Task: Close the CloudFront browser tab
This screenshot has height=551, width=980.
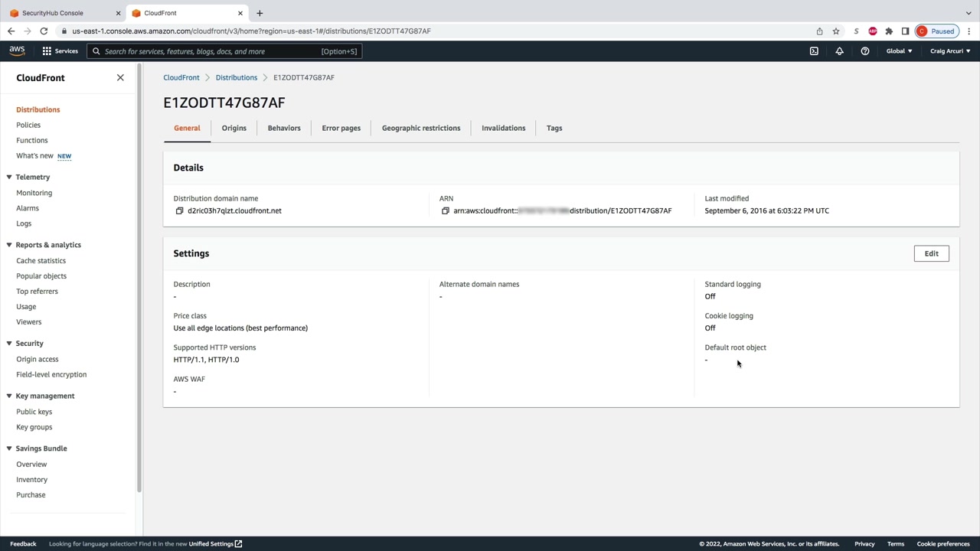Action: click(240, 13)
